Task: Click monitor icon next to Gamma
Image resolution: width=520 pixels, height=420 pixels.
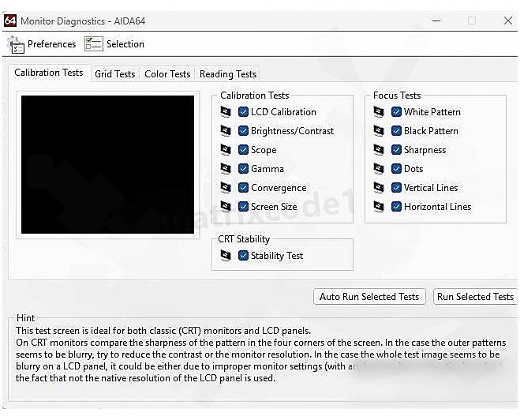Action: point(226,168)
